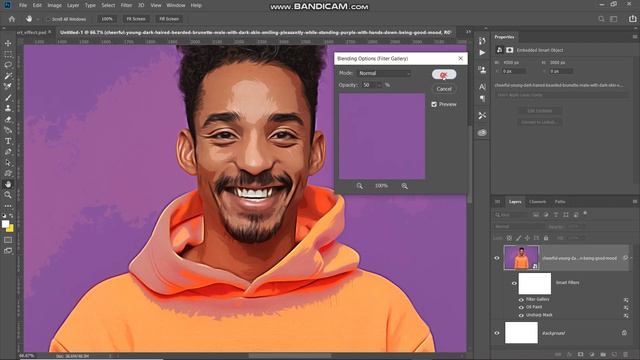Click the Fill Screen button

coord(169,19)
